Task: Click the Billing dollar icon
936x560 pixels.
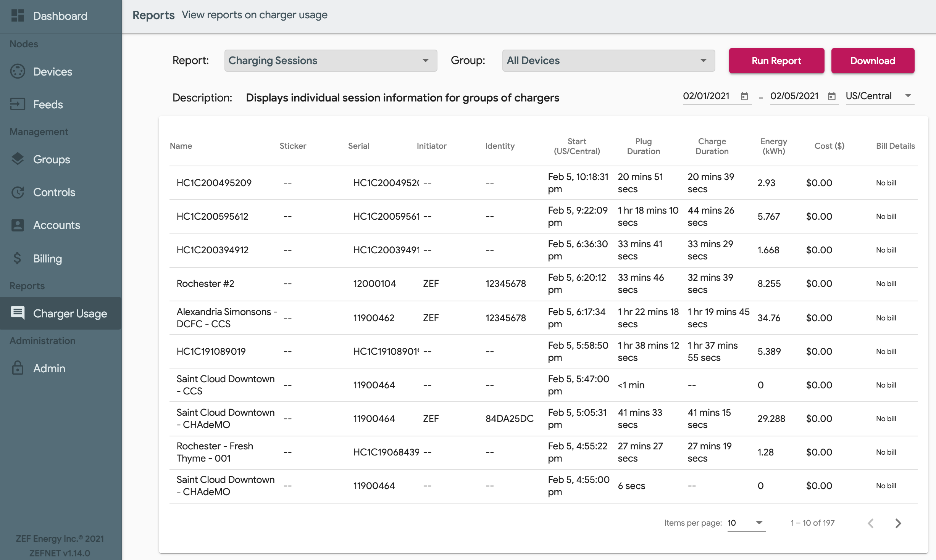Action: coord(18,258)
